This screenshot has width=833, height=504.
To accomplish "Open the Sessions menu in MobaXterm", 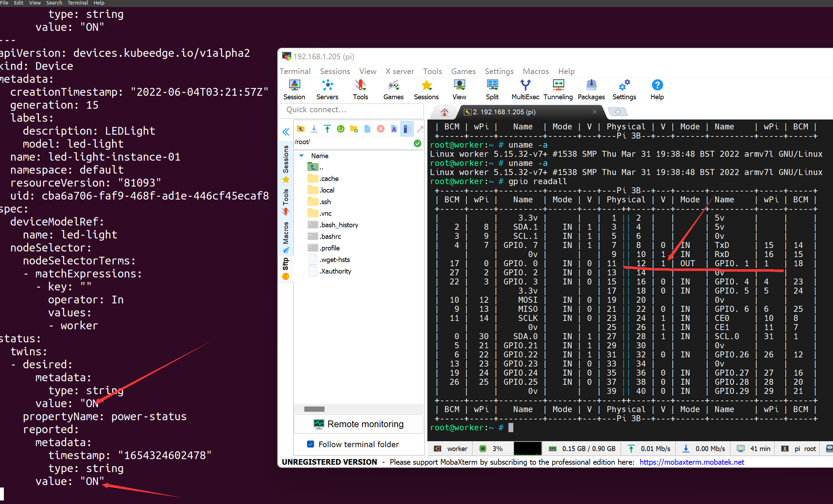I will pyautogui.click(x=335, y=71).
